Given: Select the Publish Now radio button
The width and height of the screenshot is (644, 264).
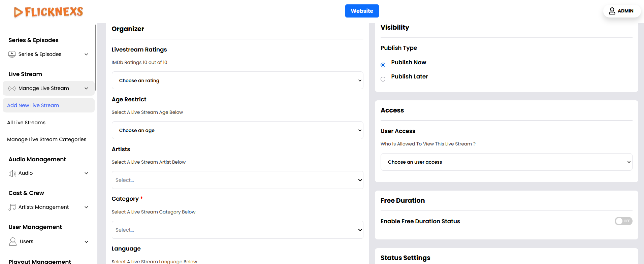Looking at the screenshot, I should (383, 65).
